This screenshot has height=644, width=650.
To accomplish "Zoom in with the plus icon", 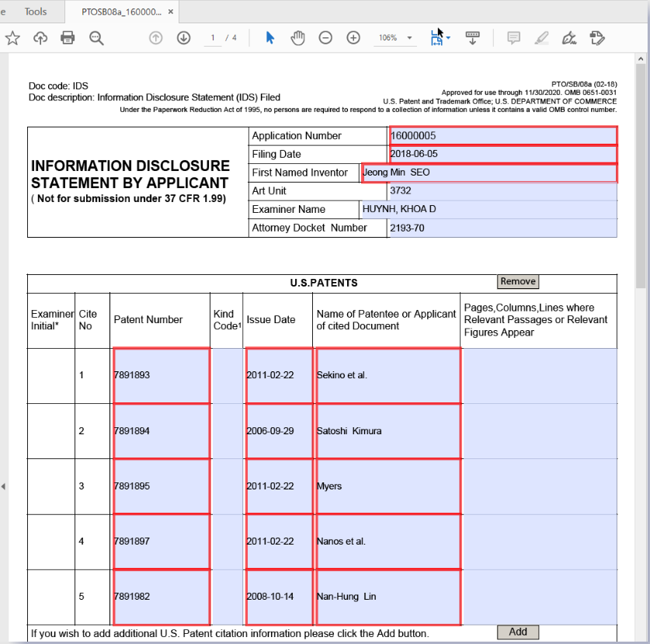I will point(353,38).
